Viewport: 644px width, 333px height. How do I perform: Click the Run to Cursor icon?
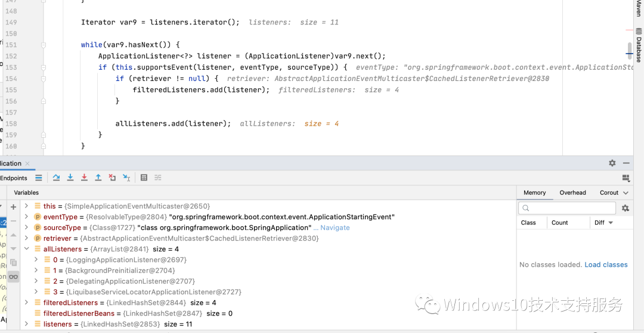(x=126, y=178)
